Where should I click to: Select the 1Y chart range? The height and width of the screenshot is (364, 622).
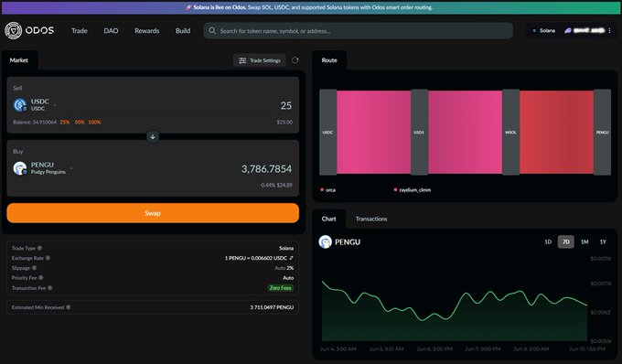click(x=603, y=241)
